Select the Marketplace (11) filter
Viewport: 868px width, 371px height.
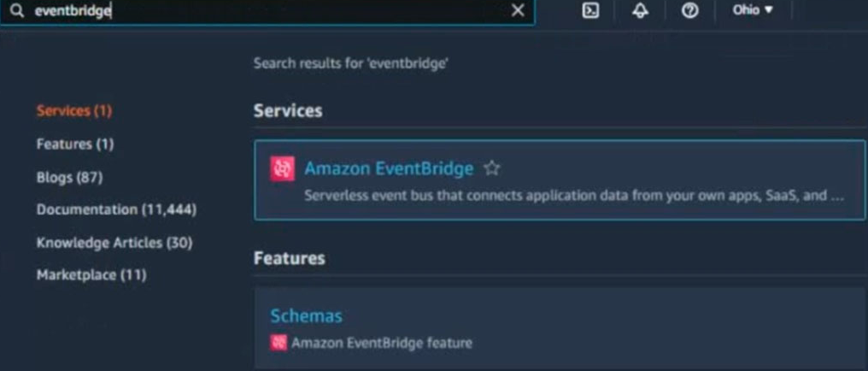91,274
